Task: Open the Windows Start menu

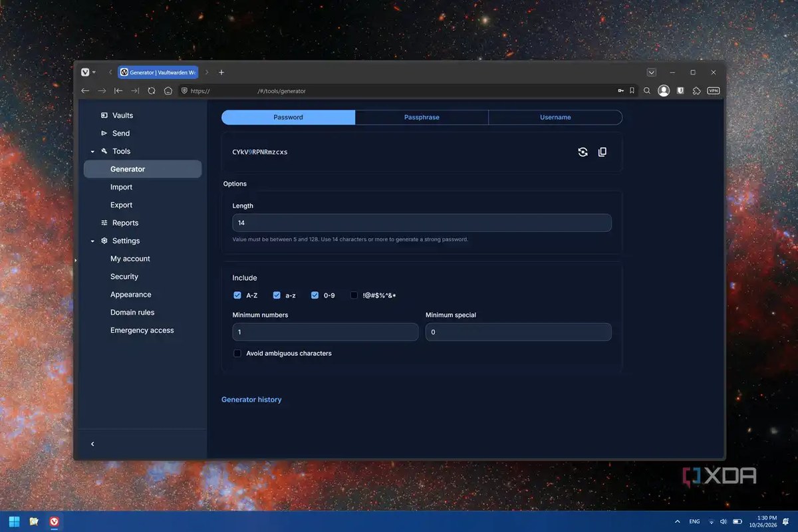Action: coord(14,521)
